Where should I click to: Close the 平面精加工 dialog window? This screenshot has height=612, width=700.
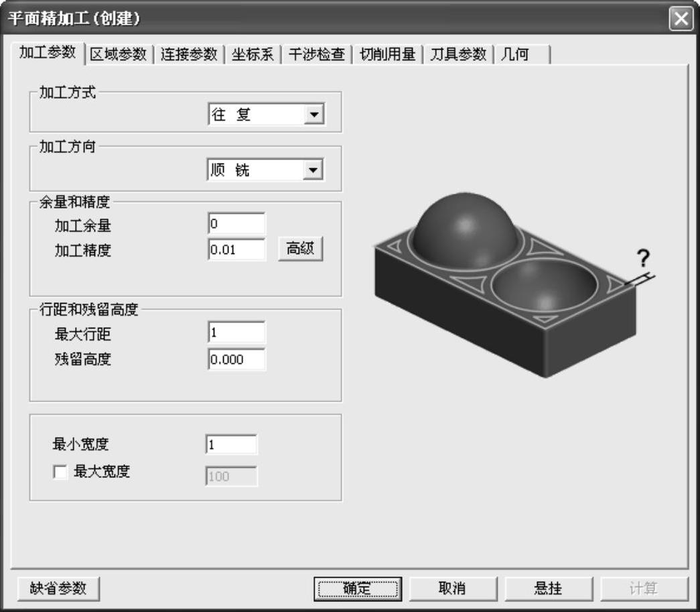coord(681,18)
